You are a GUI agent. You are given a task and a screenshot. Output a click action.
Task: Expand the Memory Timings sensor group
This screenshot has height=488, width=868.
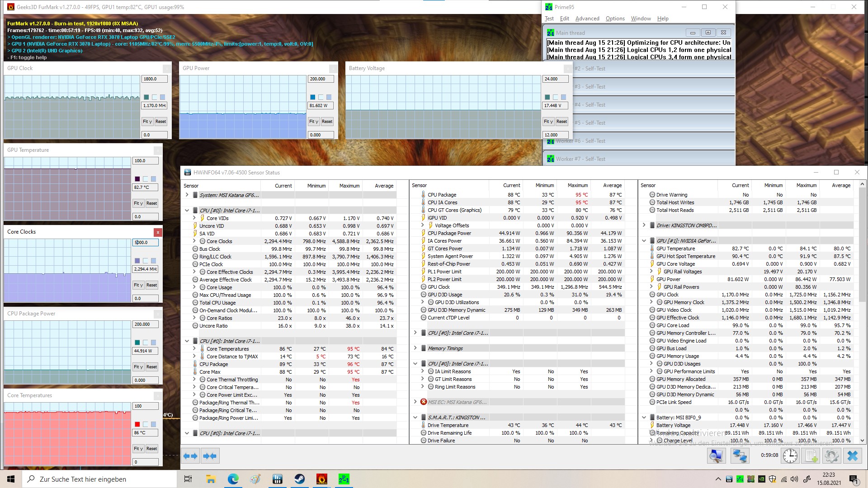tap(415, 348)
